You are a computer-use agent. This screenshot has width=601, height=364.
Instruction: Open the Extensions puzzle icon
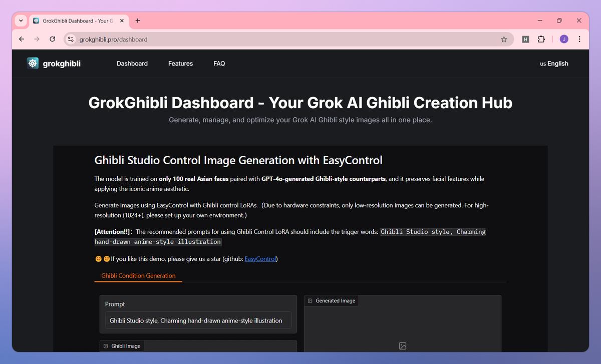tap(541, 39)
